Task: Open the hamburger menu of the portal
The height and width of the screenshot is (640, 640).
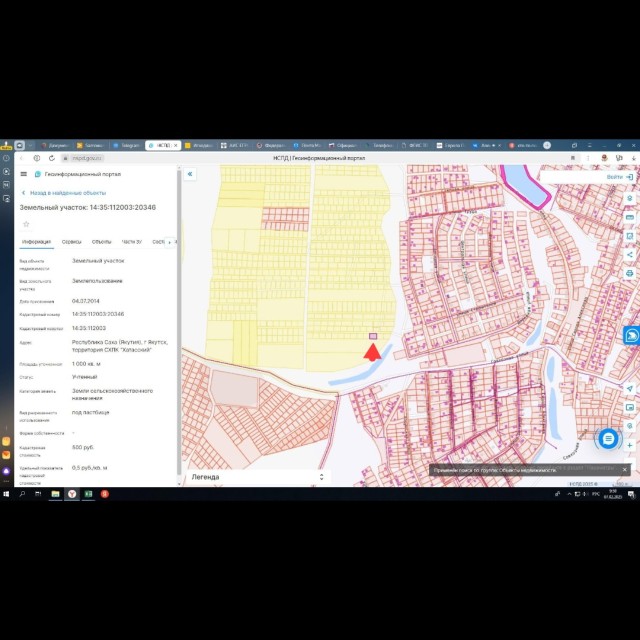Action: tap(24, 174)
